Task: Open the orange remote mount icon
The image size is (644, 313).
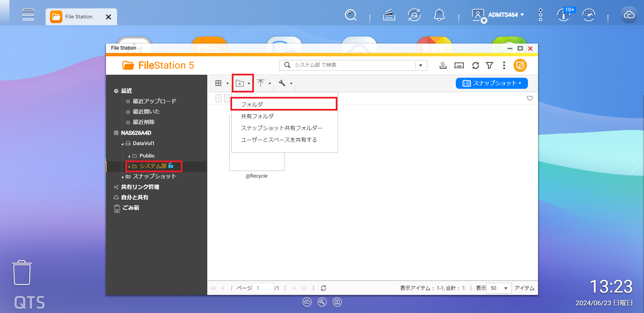Action: click(520, 65)
